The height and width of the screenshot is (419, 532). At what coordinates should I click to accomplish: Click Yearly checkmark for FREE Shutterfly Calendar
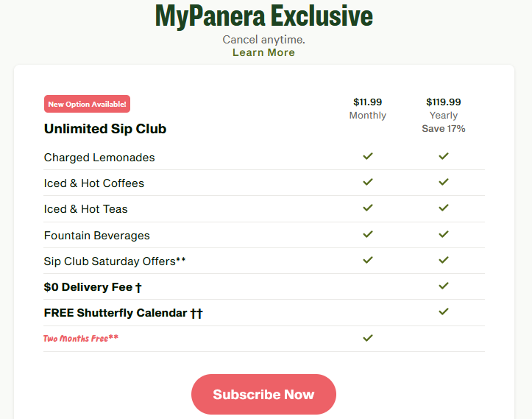coord(444,311)
